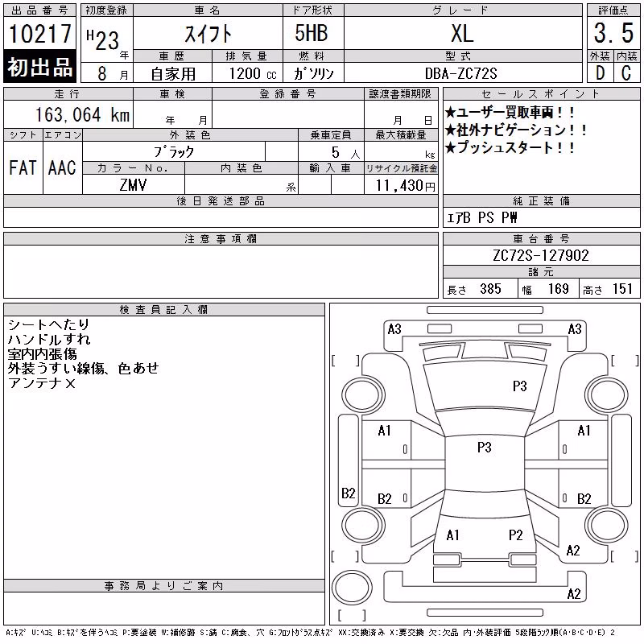Select the A2 mark on rear bumper
The width and height of the screenshot is (644, 644).
(x=574, y=594)
